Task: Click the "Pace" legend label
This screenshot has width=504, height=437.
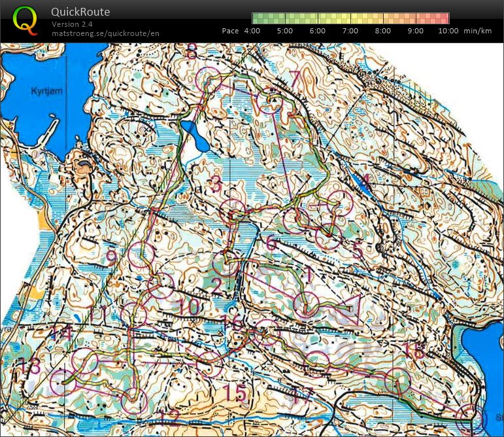Action: pos(230,31)
